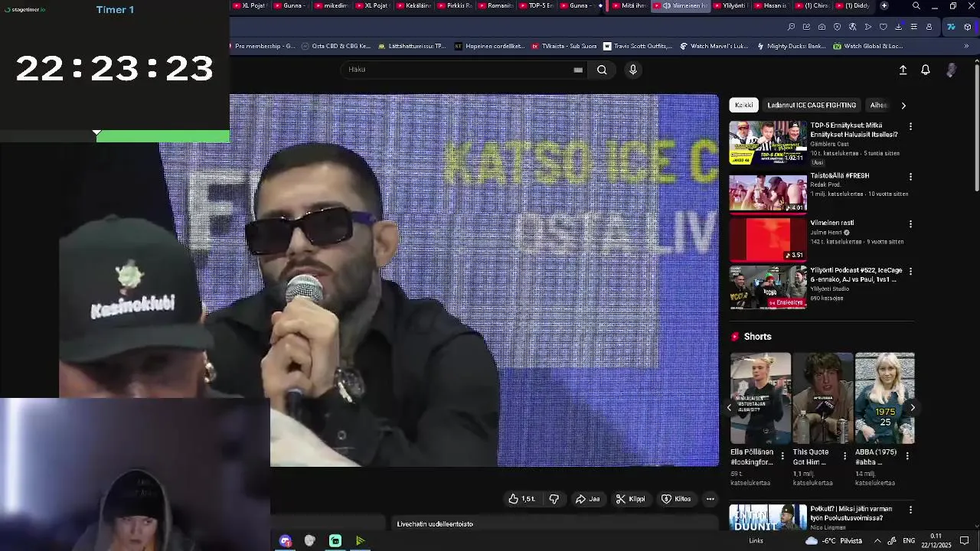
Task: Click the first purple taskbar app icon
Action: click(286, 541)
